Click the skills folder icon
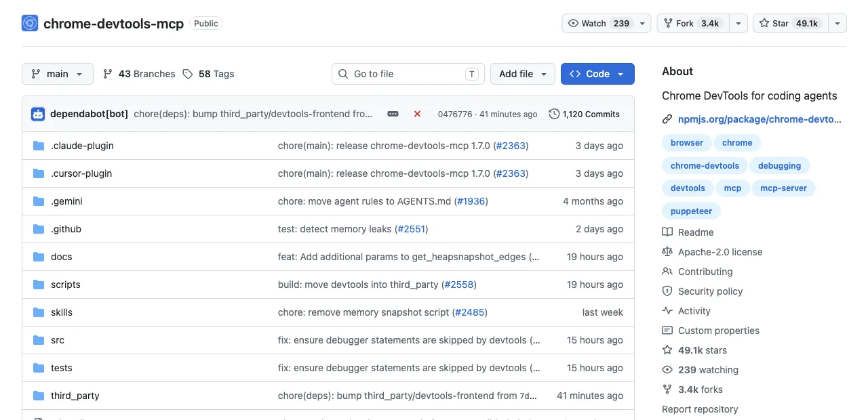The width and height of the screenshot is (868, 420). pyautogui.click(x=39, y=312)
